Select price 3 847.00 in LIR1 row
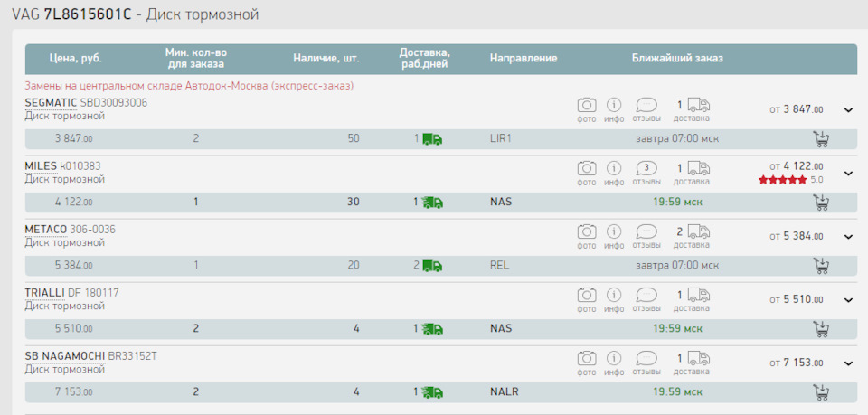Viewport: 868px width, 415px height. tap(73, 139)
